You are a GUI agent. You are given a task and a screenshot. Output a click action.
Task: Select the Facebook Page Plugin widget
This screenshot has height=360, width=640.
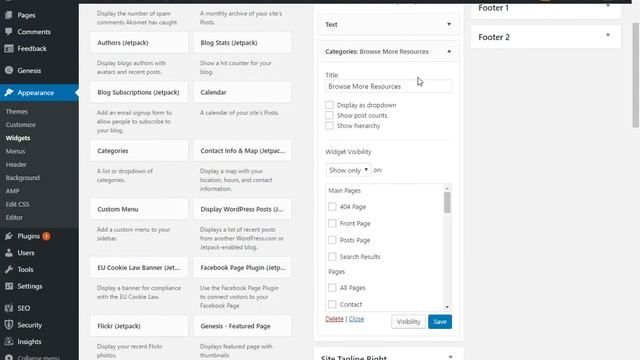(242, 267)
